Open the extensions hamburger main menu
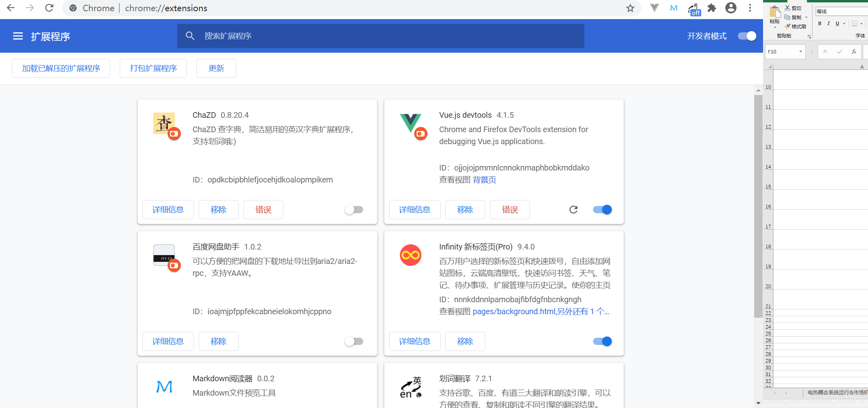Image resolution: width=868 pixels, height=408 pixels. tap(18, 36)
